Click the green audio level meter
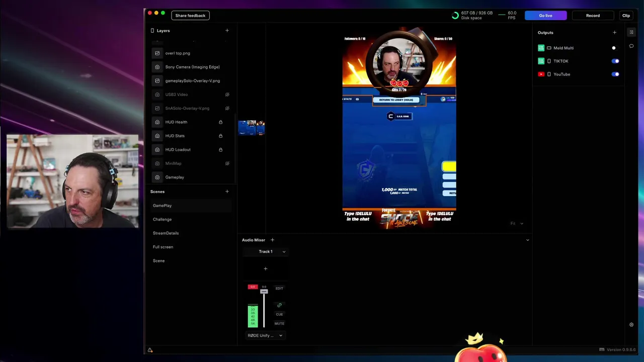The image size is (644, 362). (253, 317)
